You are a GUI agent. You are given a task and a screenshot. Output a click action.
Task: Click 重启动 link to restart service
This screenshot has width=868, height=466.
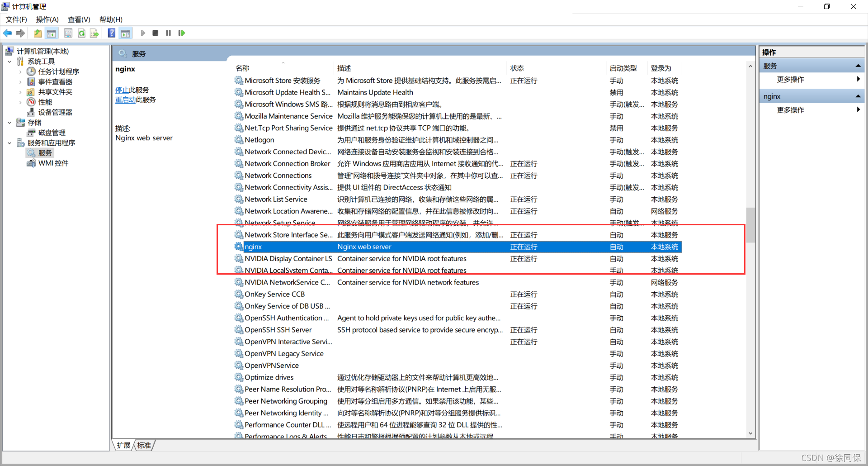click(126, 100)
